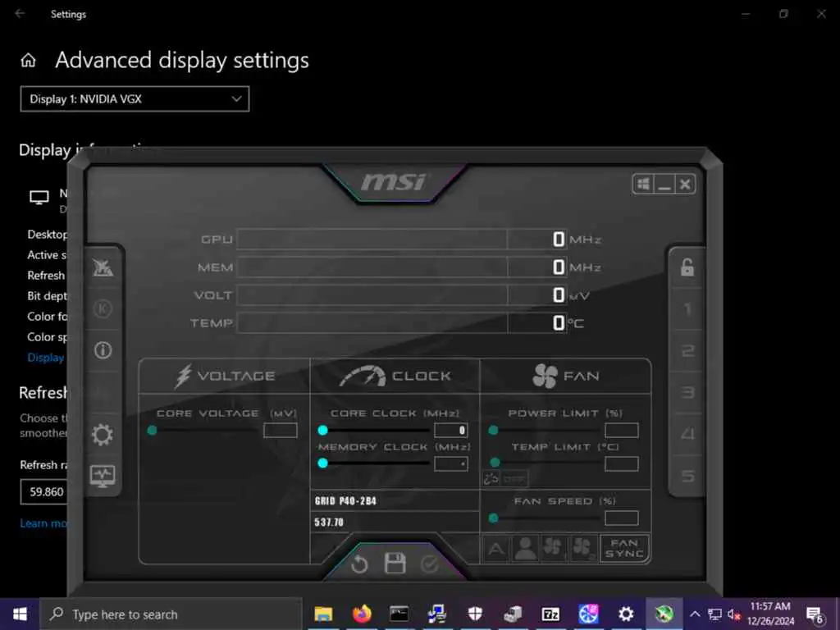This screenshot has height=630, width=840.
Task: Click the Core Clock value field
Action: (451, 430)
